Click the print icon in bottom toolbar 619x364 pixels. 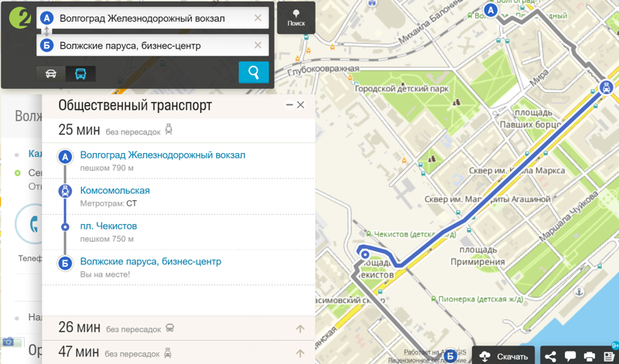(589, 356)
